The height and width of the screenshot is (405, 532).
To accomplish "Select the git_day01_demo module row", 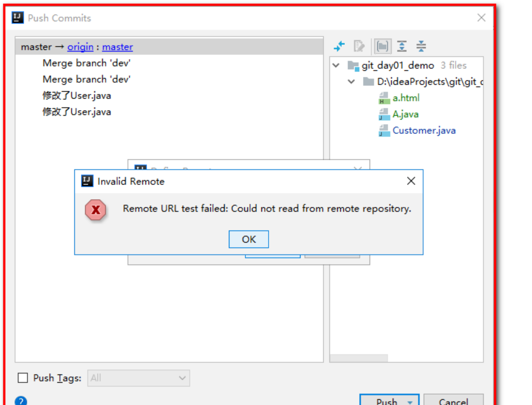I will coord(406,65).
